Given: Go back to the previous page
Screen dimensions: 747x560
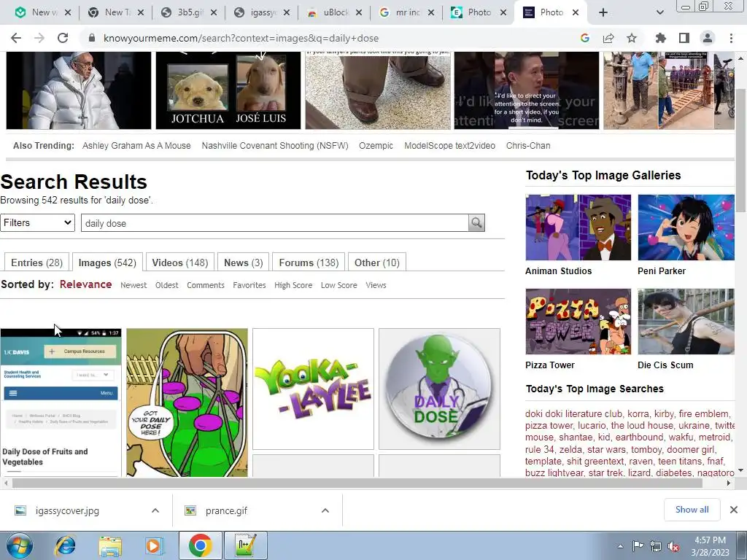Looking at the screenshot, I should coord(16,38).
